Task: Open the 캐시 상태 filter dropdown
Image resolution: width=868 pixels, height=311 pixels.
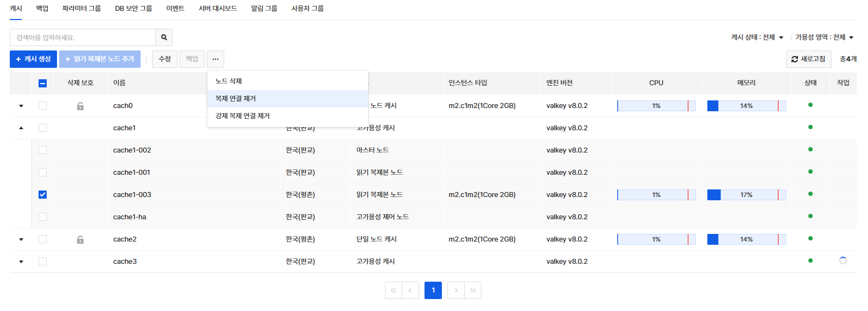Action: [757, 37]
